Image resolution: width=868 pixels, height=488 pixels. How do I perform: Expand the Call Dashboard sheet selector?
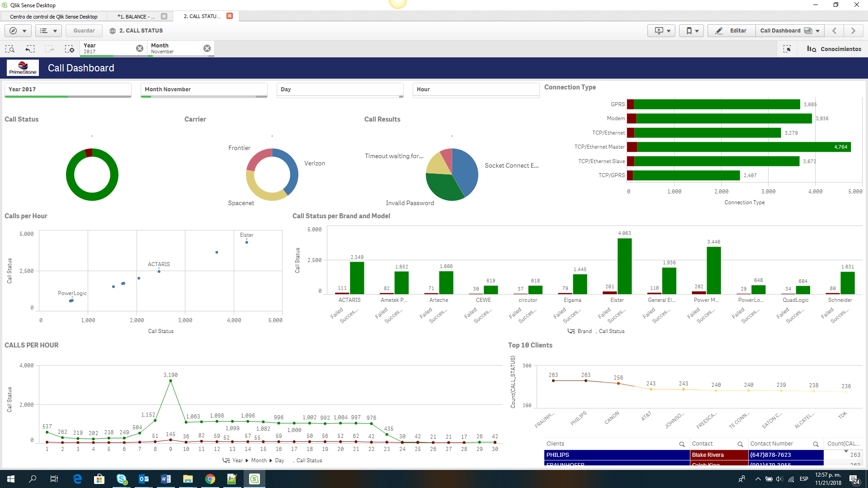[x=789, y=31]
